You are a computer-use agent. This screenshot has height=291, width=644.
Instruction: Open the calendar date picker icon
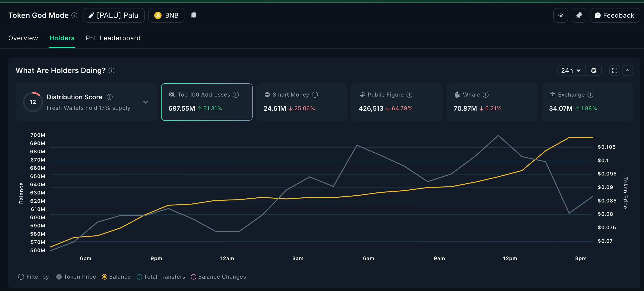(593, 70)
